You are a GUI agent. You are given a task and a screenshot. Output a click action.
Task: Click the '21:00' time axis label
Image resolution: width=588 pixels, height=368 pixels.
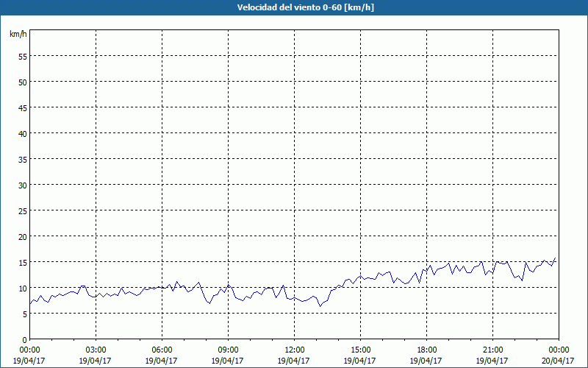pyautogui.click(x=492, y=350)
